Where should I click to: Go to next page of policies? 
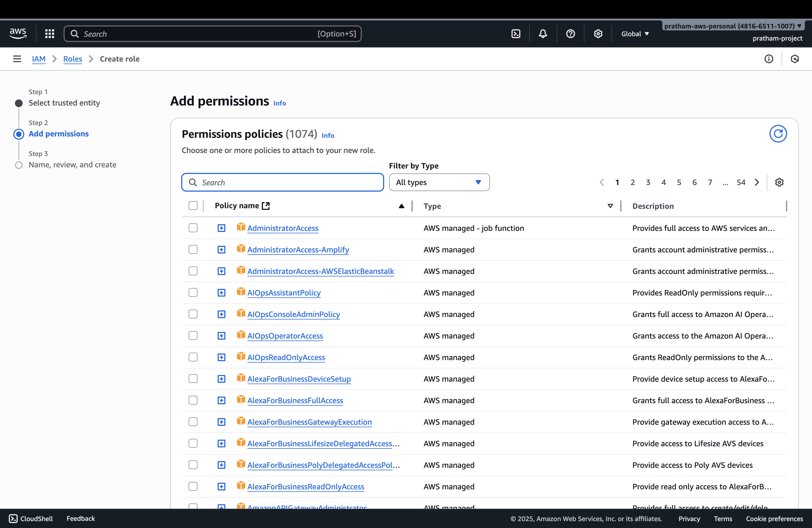tap(757, 182)
